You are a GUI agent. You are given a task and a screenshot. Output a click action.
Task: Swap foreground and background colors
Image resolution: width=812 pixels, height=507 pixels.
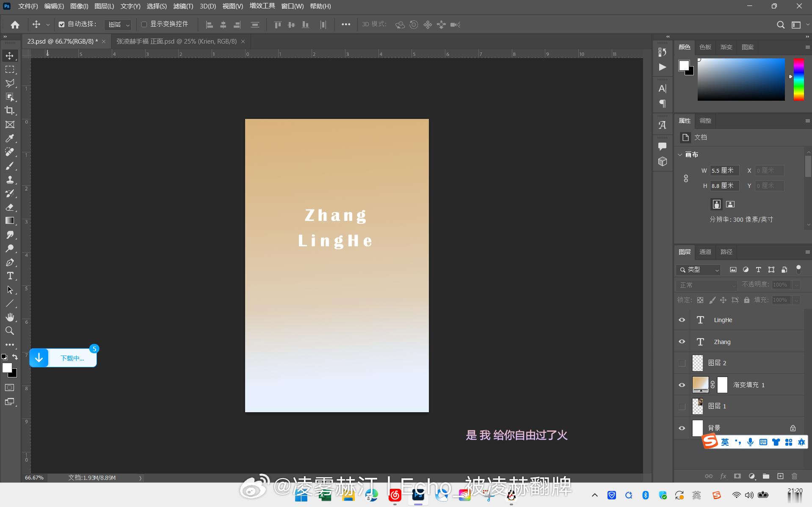[x=15, y=357]
